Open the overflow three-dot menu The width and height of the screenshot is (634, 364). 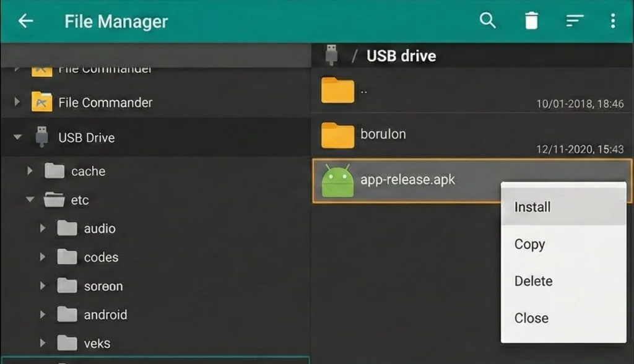613,20
